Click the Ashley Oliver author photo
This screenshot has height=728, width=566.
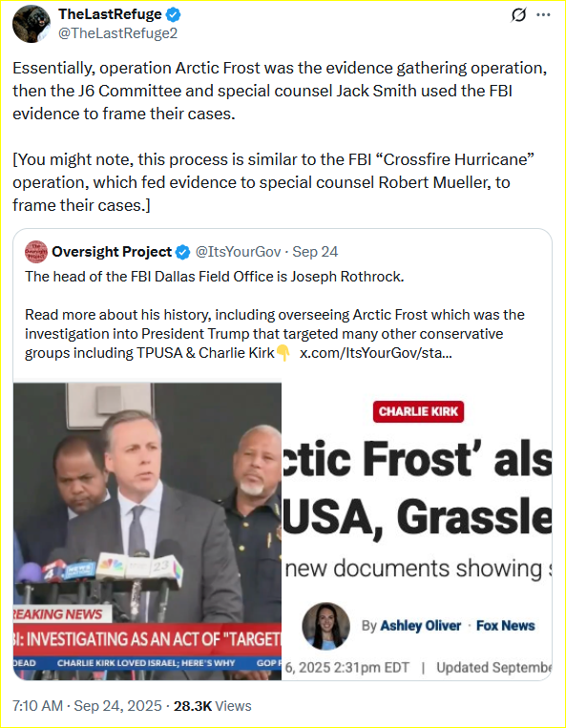click(x=325, y=626)
